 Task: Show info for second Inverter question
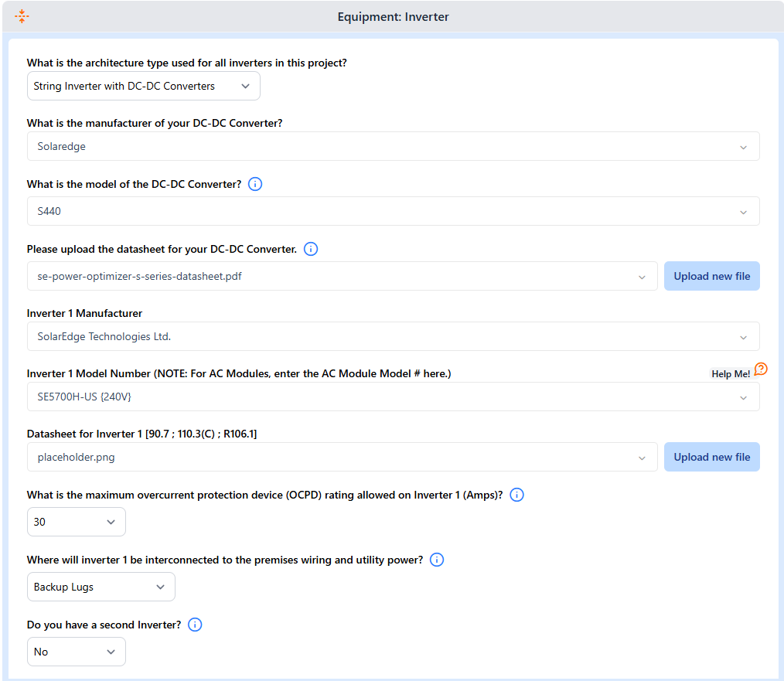click(x=195, y=625)
